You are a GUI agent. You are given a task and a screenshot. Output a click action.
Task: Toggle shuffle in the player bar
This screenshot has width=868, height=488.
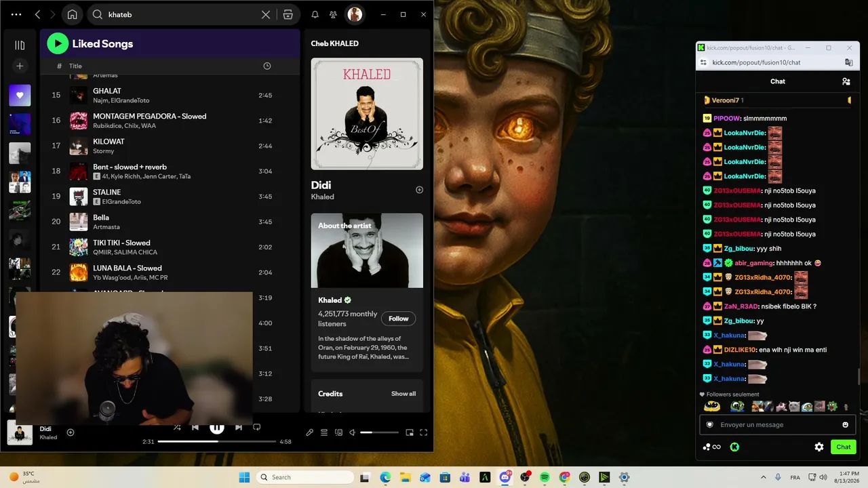[x=177, y=428]
